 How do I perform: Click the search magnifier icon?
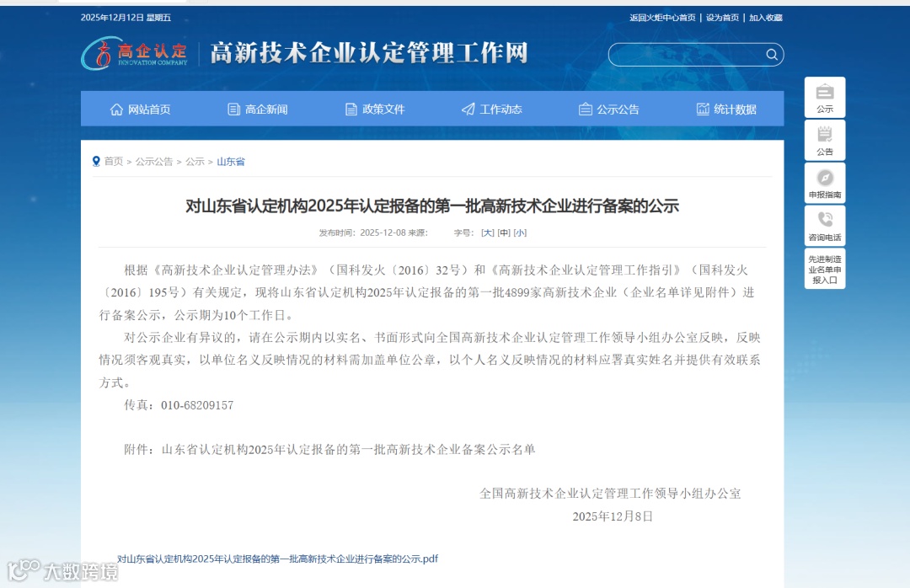click(x=771, y=55)
